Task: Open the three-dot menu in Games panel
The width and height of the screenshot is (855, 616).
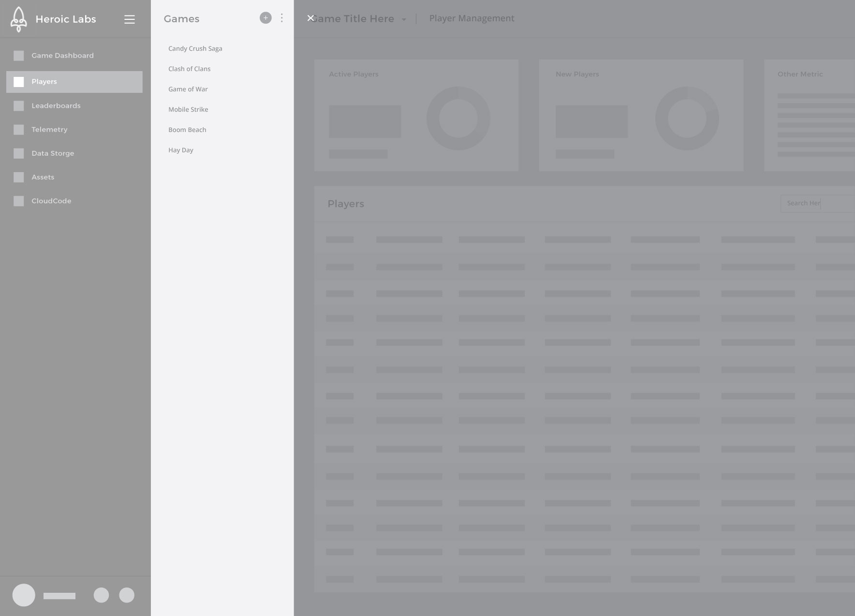Action: click(x=281, y=18)
